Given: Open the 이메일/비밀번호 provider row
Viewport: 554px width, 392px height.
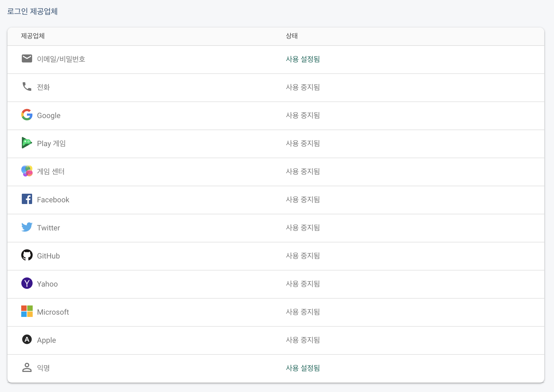Looking at the screenshot, I should (61, 59).
